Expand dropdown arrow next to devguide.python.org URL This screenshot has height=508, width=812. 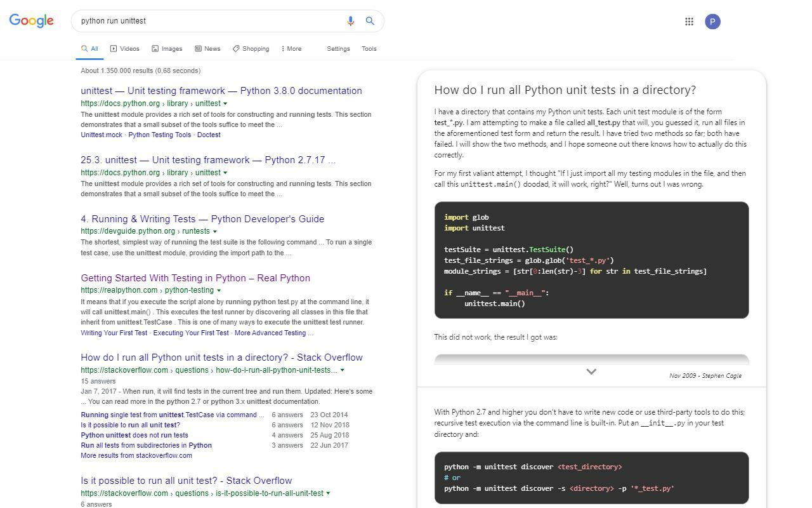[215, 232]
